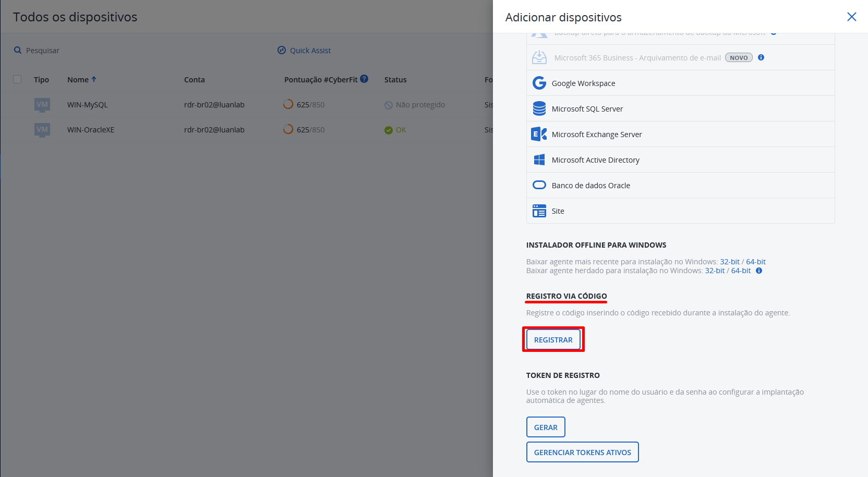Click the GERAR token button
Viewport: 868px width, 477px height.
point(546,427)
